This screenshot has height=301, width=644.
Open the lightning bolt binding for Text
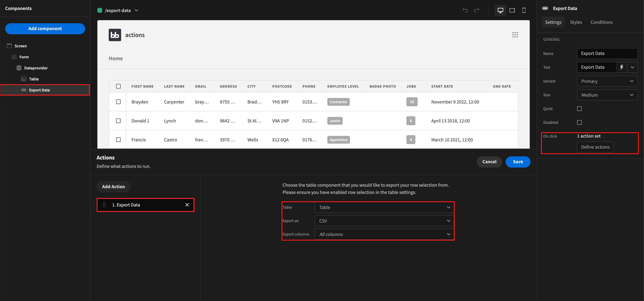622,67
